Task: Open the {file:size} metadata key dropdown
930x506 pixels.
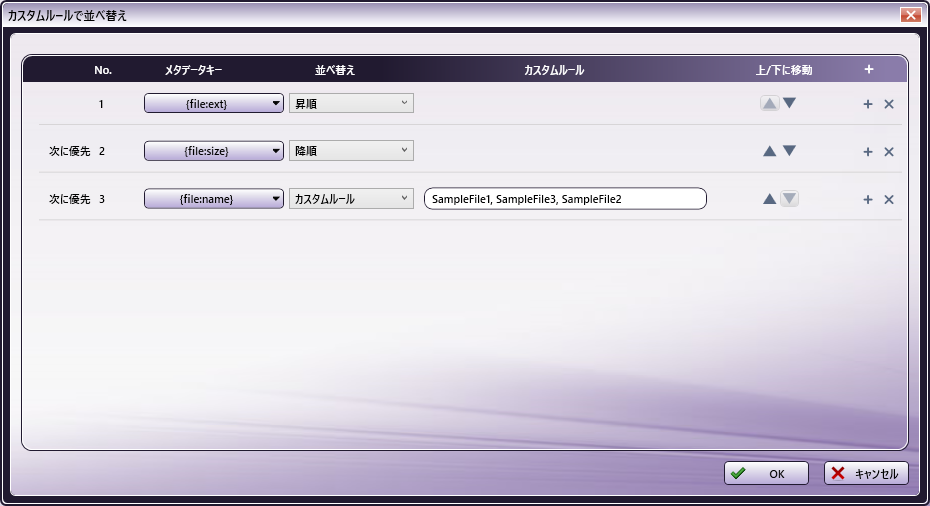Action: pyautogui.click(x=214, y=151)
